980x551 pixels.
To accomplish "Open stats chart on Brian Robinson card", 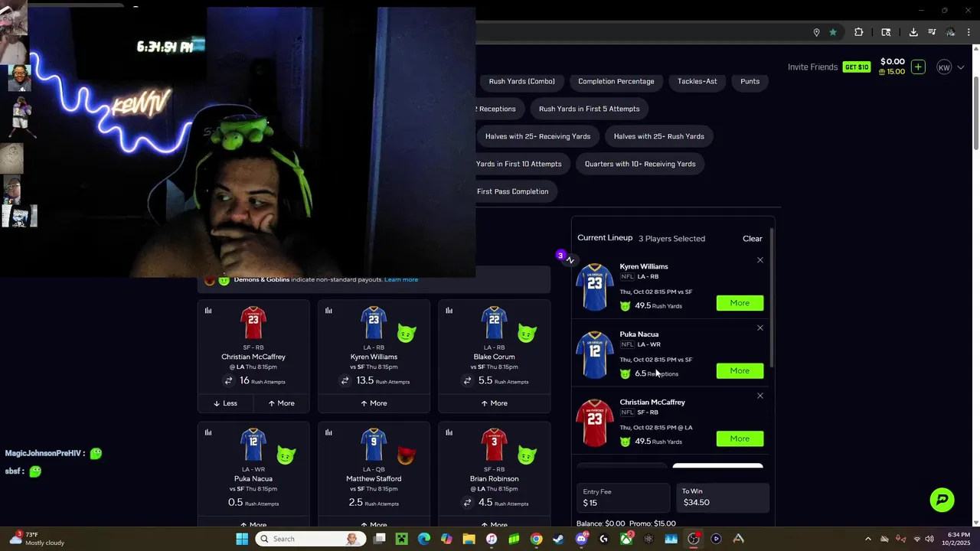I will coord(449,432).
